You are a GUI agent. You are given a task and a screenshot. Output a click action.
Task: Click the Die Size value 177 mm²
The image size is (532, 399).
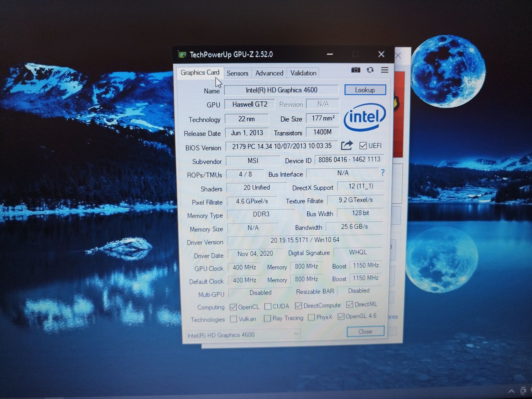click(x=323, y=118)
